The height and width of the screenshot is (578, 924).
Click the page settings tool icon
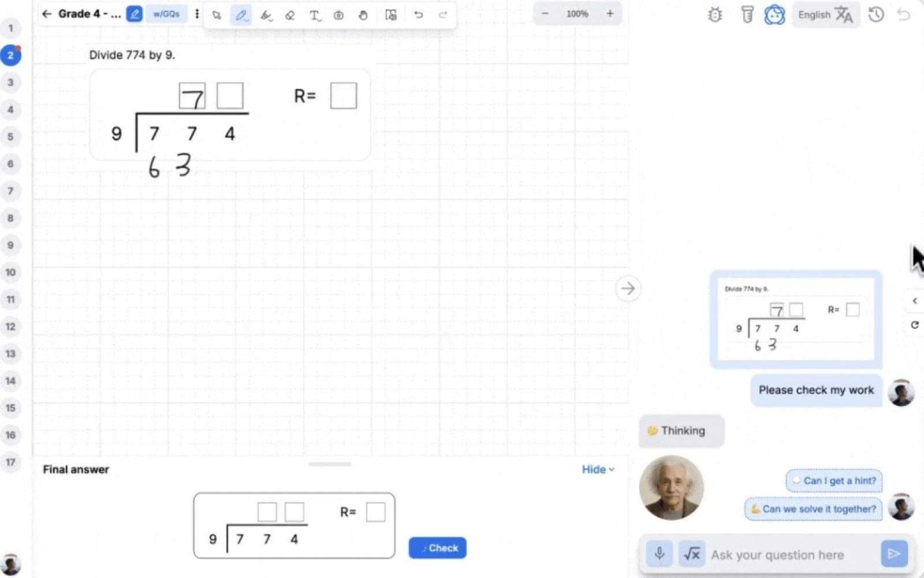391,15
